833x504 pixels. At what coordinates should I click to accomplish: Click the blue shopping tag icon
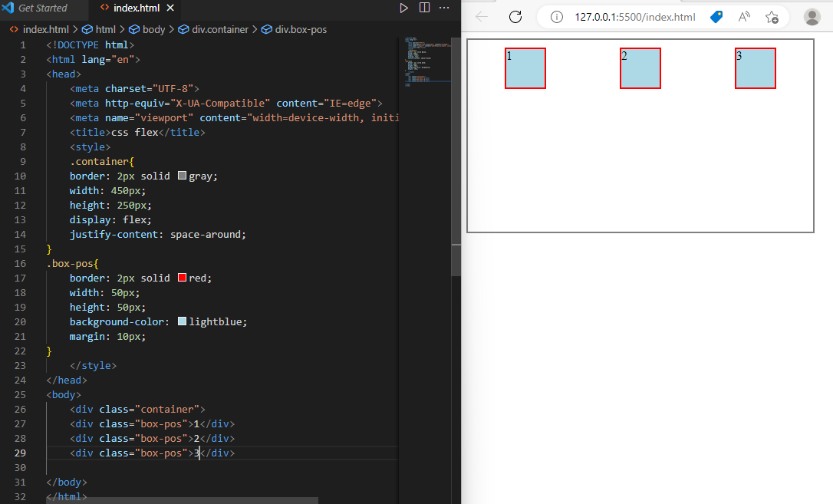click(716, 17)
